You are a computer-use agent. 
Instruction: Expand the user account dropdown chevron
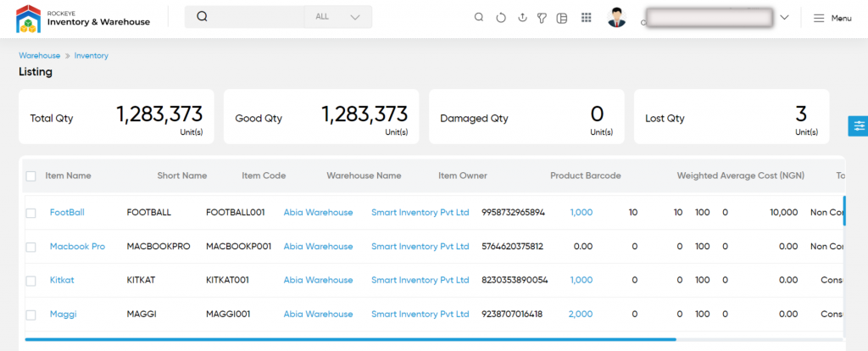[784, 18]
